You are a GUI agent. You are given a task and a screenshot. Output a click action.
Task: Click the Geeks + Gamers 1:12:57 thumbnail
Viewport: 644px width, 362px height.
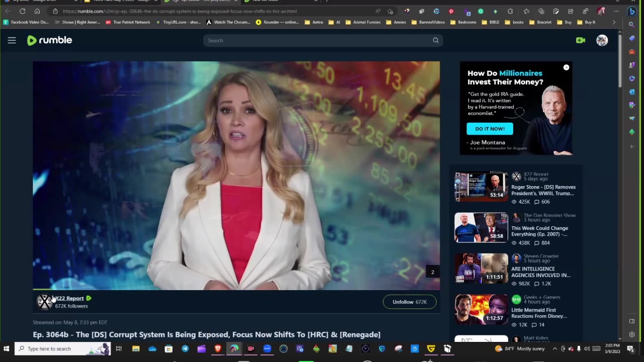click(x=481, y=310)
